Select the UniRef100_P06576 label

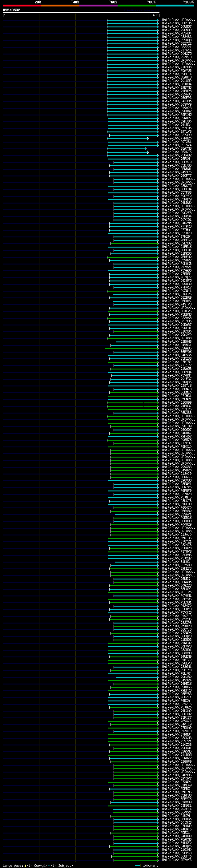[176, 439]
